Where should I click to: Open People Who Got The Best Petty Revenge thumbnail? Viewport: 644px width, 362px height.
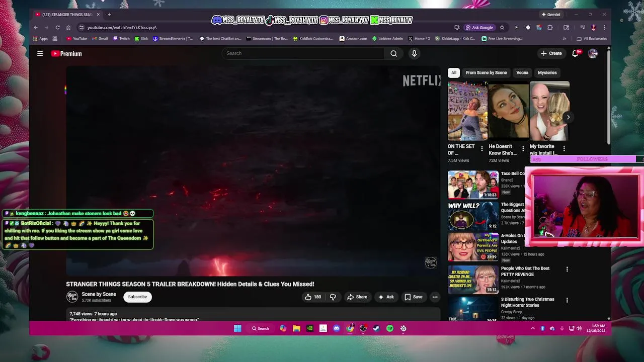click(473, 280)
